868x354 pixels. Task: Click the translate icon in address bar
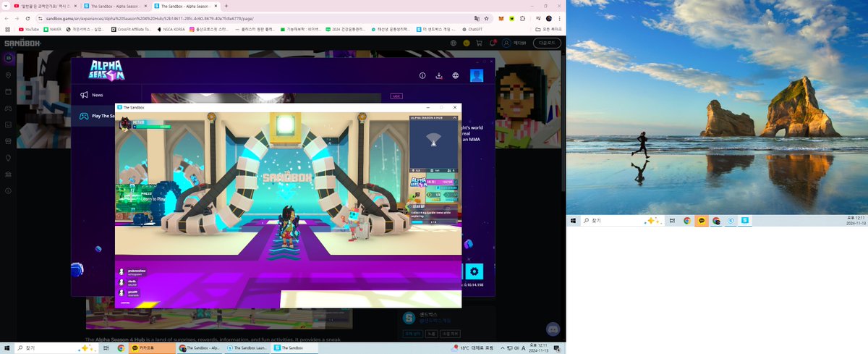[477, 17]
